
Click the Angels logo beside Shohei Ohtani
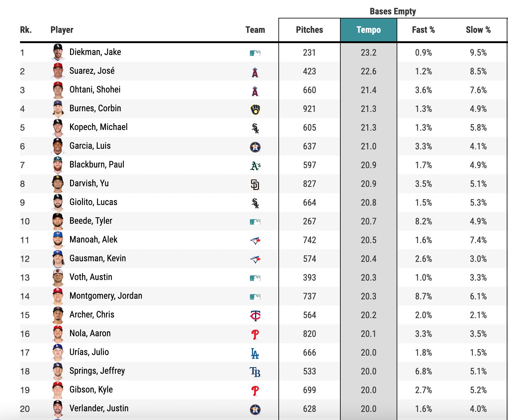tap(255, 91)
